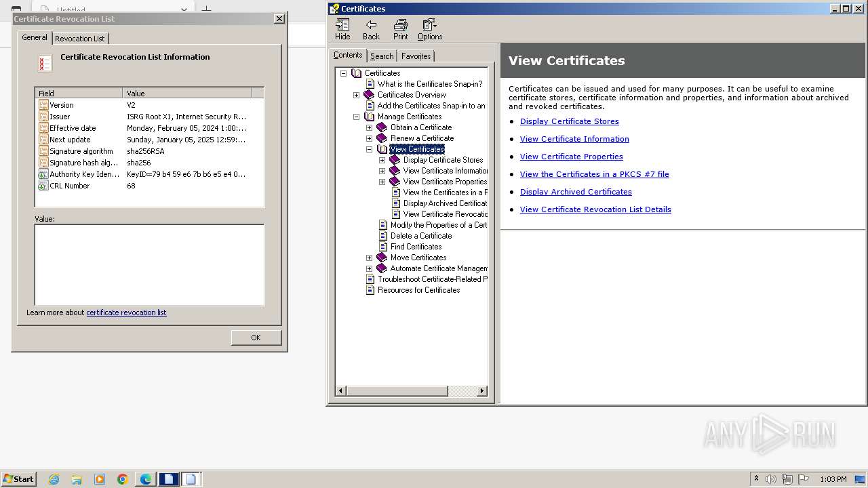
Task: Expand the View Certificate Information node
Action: (382, 171)
